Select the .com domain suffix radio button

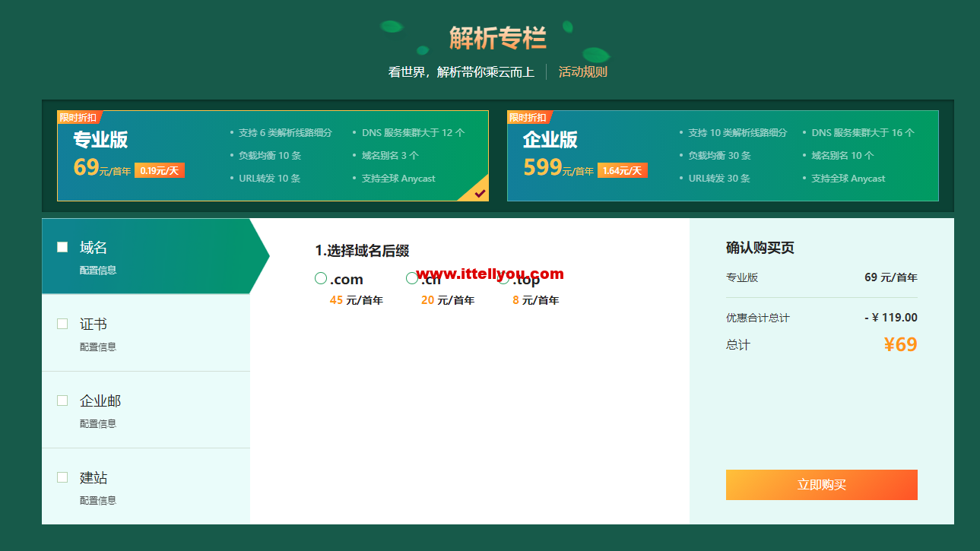[321, 279]
